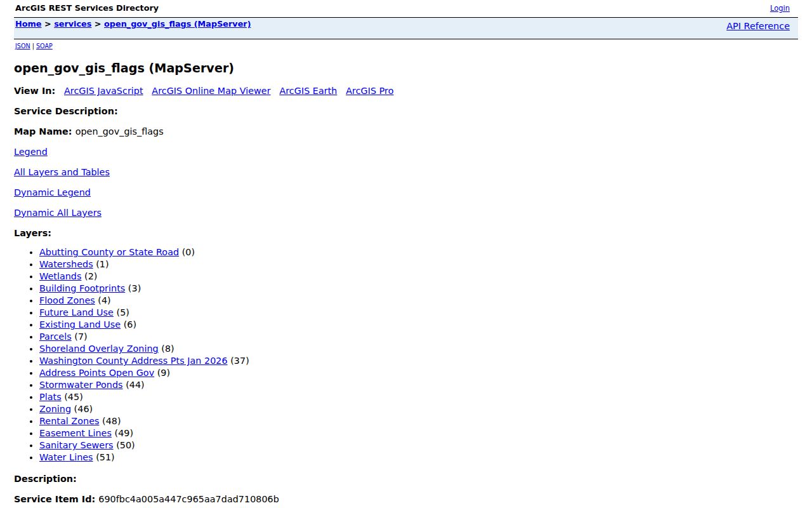This screenshot has height=508, width=812.
Task: Open ArcGIS Online Map Viewer
Action: (211, 91)
